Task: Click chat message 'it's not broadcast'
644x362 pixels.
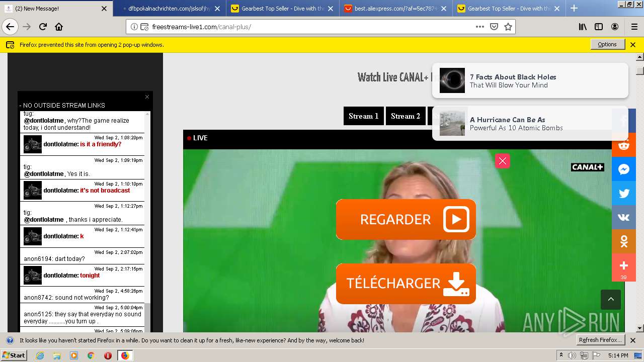Action: tap(105, 191)
